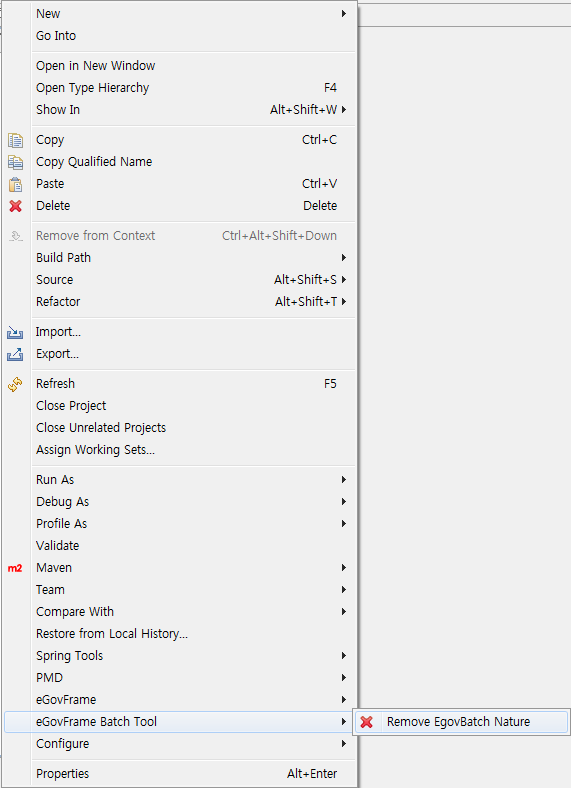571x788 pixels.
Task: Click the Paste clipboard icon
Action: pos(16,184)
